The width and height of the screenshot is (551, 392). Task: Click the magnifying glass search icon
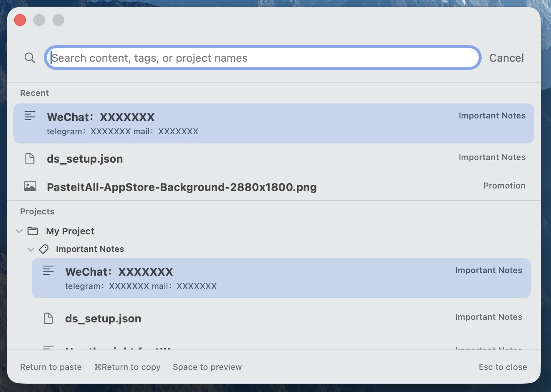[30, 58]
